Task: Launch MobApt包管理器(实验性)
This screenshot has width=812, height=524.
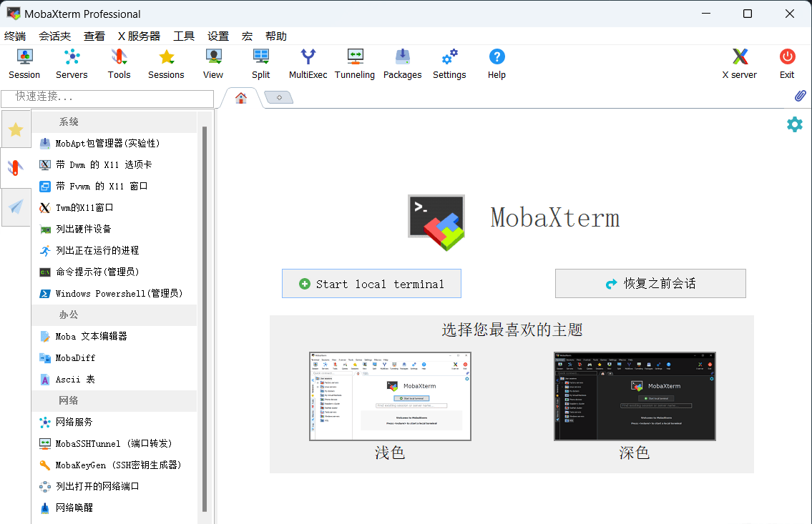Action: coord(114,143)
